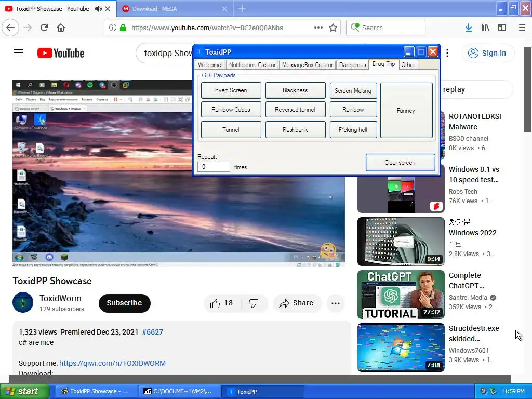Click the Repeat times input field

214,167
